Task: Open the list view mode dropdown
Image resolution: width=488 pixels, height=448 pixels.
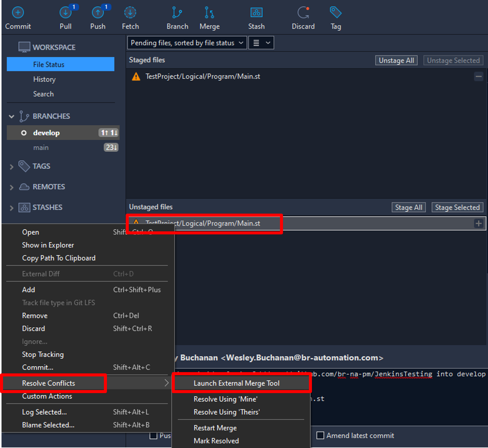Action: coord(261,43)
